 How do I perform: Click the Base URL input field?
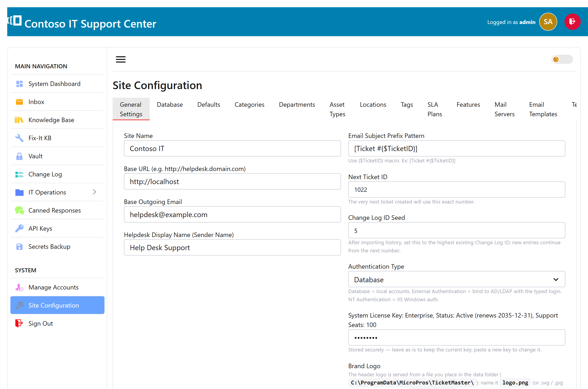click(x=232, y=181)
